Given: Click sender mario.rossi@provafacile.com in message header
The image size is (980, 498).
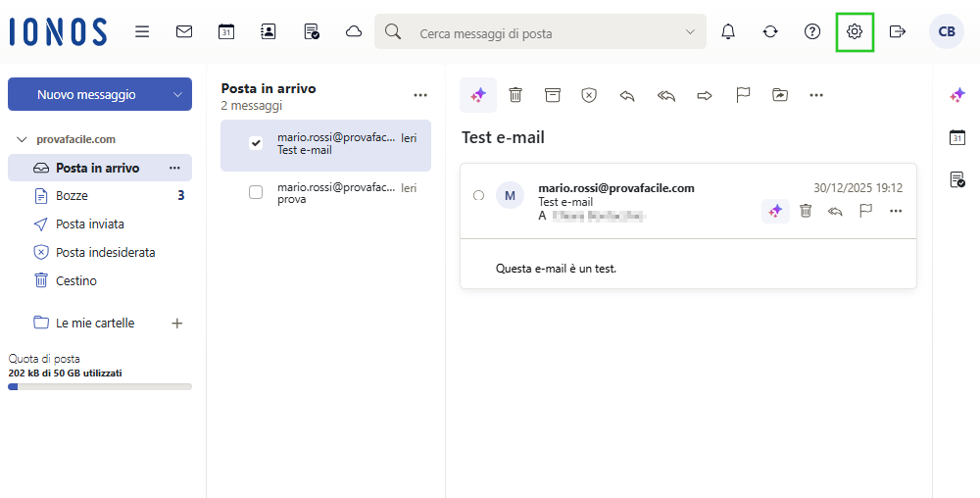Looking at the screenshot, I should 616,188.
